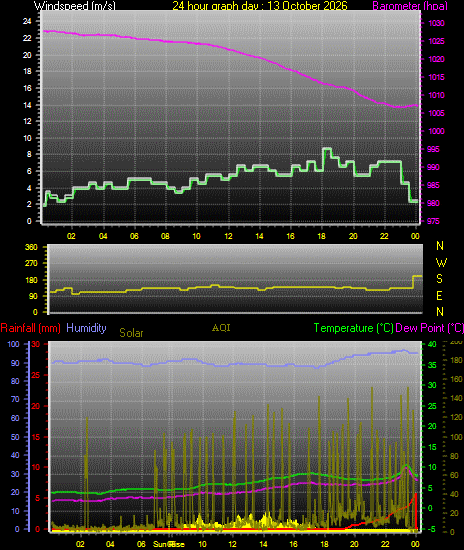Click wind direction axis value 90
Viewport: 464px width, 550px height.
[x=33, y=296]
